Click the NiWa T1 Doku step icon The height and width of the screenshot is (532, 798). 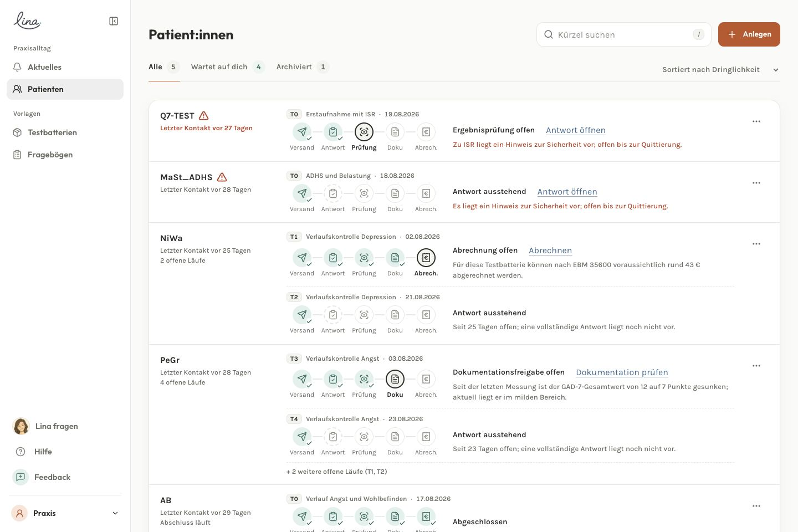tap(395, 258)
